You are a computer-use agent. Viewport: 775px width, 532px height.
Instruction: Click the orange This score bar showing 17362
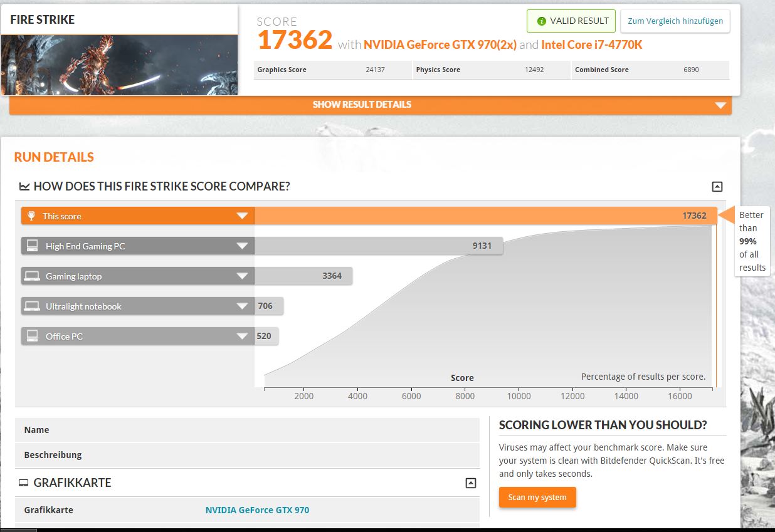[485, 216]
